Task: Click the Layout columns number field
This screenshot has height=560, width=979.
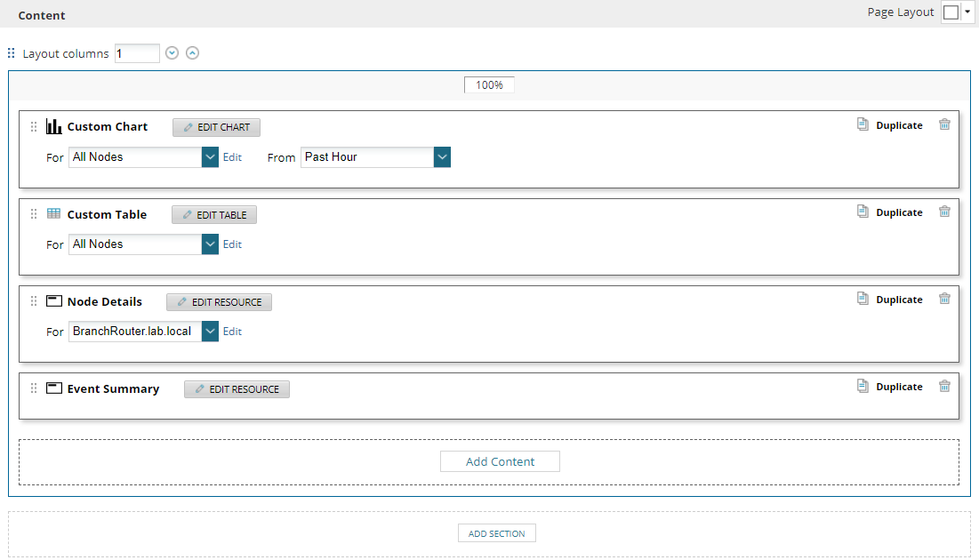Action: tap(137, 53)
